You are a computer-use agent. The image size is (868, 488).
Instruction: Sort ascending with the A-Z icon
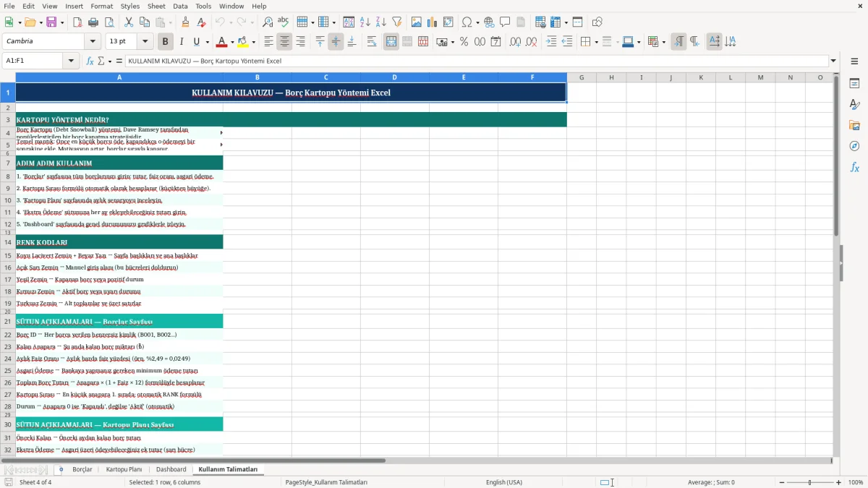pos(365,22)
